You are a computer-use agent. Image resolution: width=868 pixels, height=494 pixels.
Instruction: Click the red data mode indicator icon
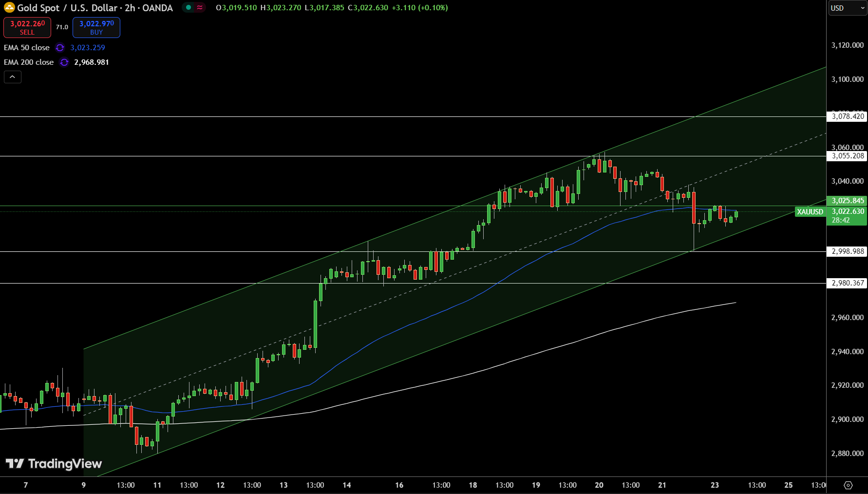[200, 7]
